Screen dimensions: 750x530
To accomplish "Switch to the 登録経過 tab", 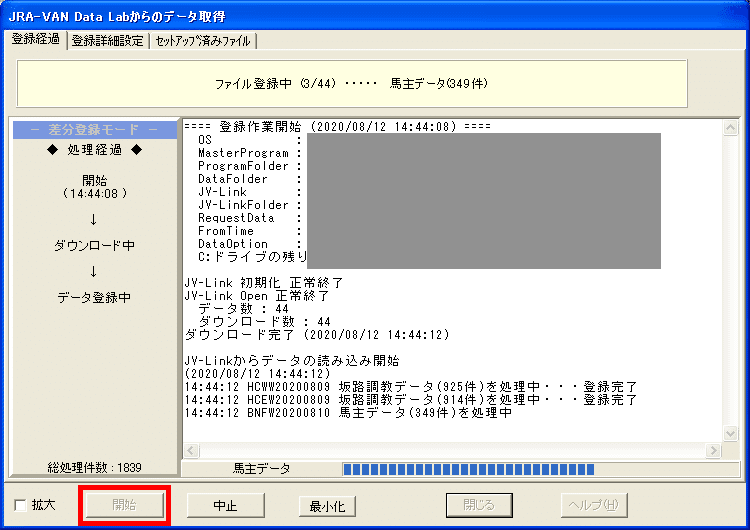I will 36,39.
